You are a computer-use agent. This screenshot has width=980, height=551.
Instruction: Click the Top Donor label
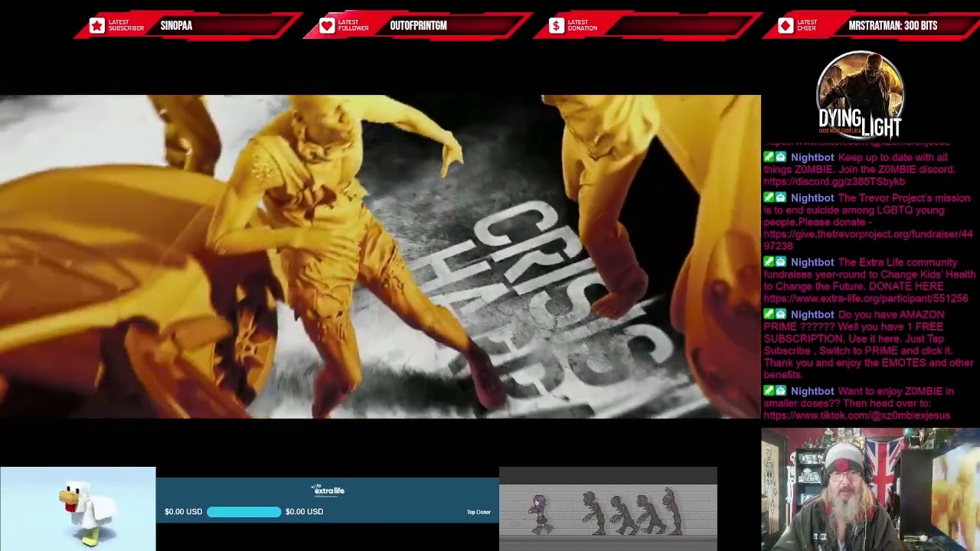coord(479,512)
